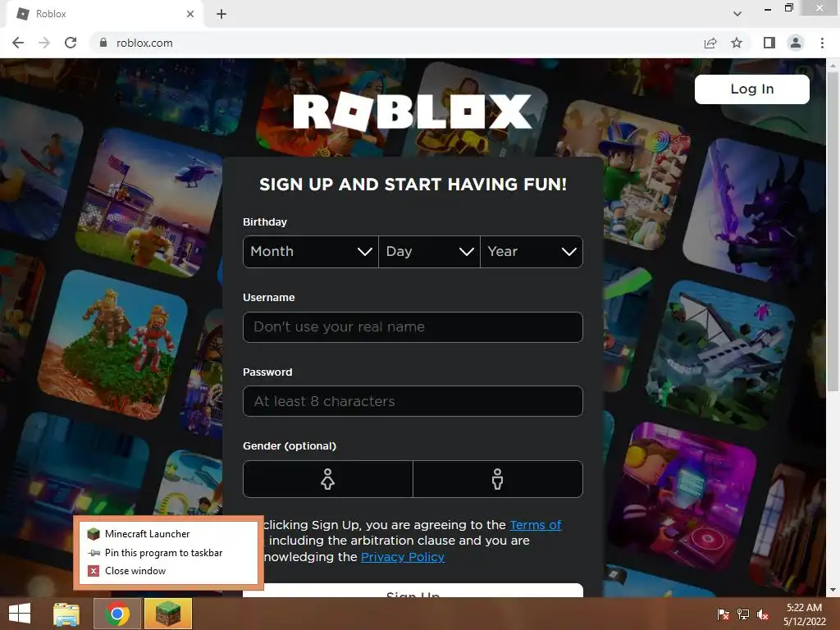Click the purple dragon game thumbnail
This screenshot has width=840, height=630.
click(756, 212)
